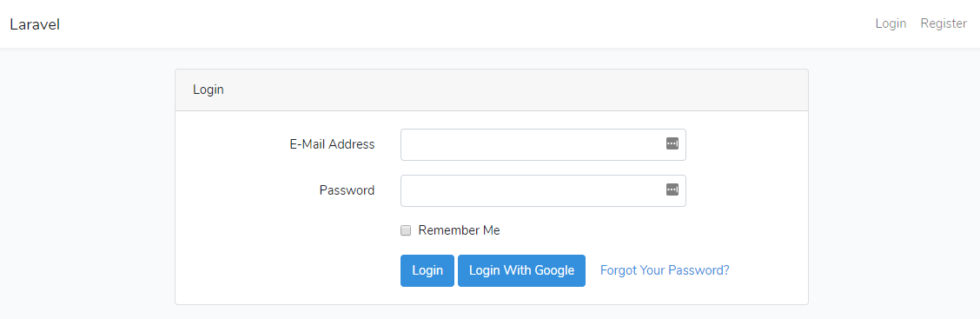Viewport: 980px width, 319px height.
Task: Click the word Google on the Google login button
Action: click(553, 270)
